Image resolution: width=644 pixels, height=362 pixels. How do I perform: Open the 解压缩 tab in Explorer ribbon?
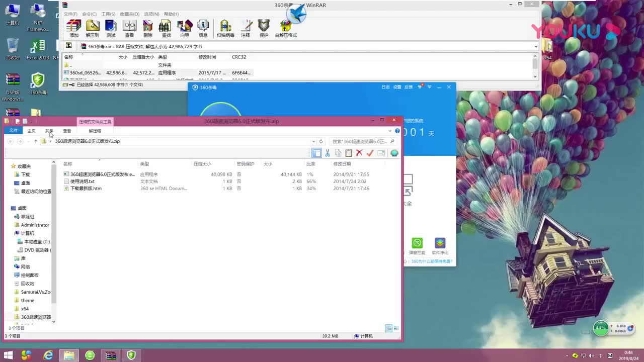click(x=95, y=131)
